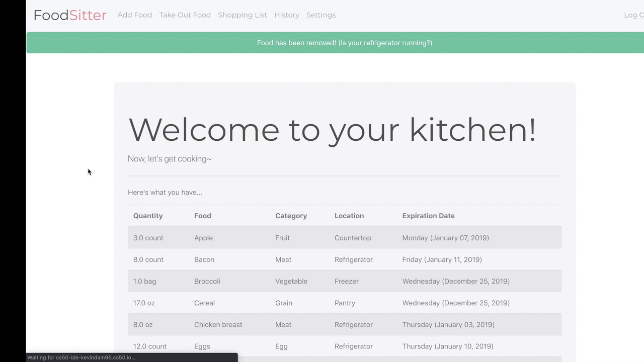The width and height of the screenshot is (644, 362).
Task: Select the '17.0 oz' quantity cell
Action: (x=144, y=303)
